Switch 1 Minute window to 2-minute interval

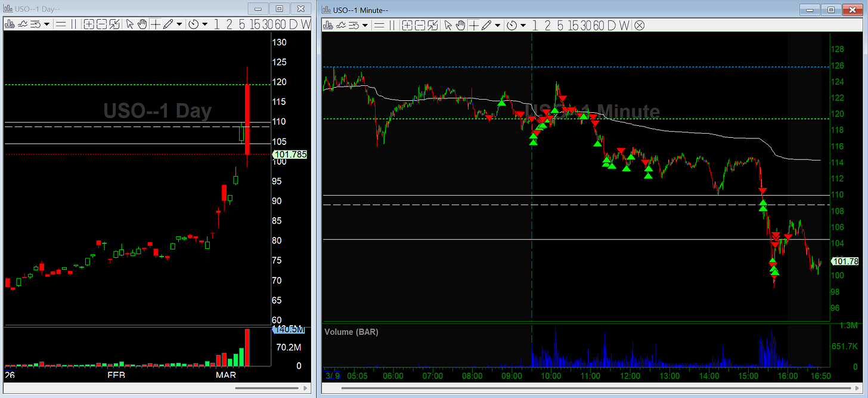click(x=547, y=25)
